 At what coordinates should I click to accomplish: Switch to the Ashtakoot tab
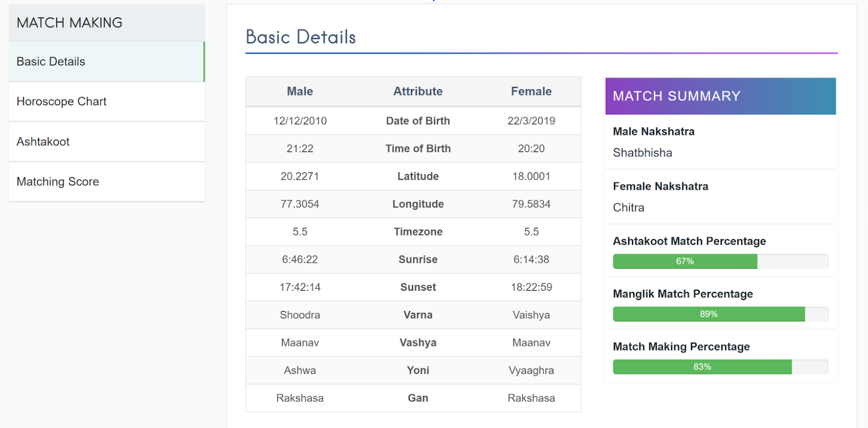tap(43, 142)
